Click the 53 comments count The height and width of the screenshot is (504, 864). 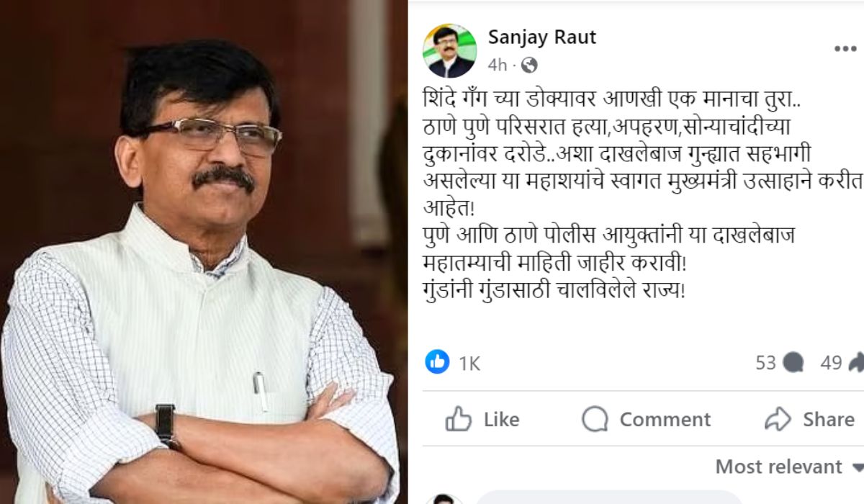click(766, 363)
